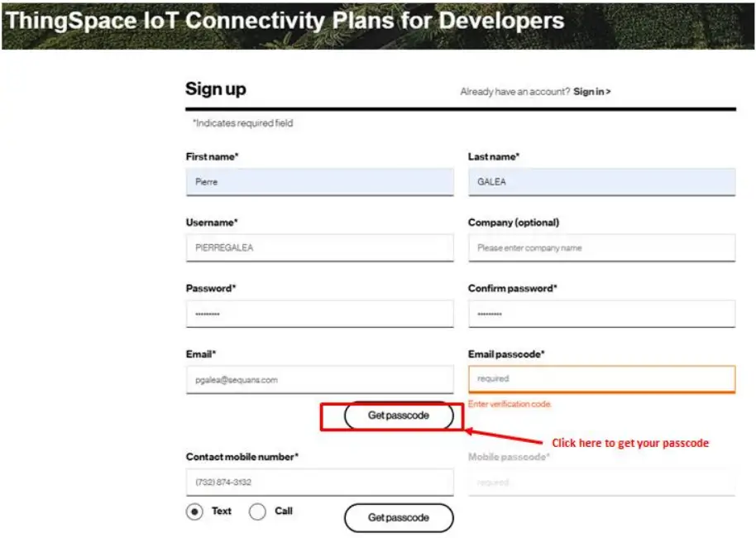Click the Email passcode required field
756x538 pixels.
[600, 378]
